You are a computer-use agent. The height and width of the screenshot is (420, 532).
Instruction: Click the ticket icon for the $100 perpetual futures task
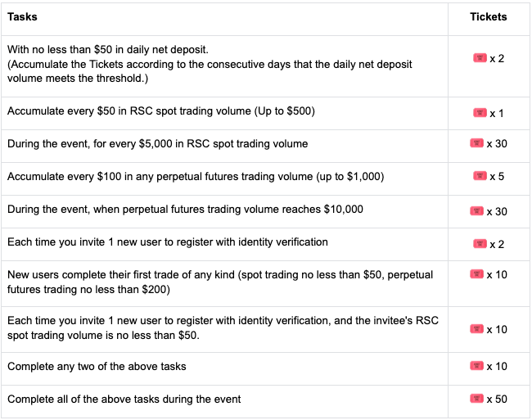click(480, 176)
